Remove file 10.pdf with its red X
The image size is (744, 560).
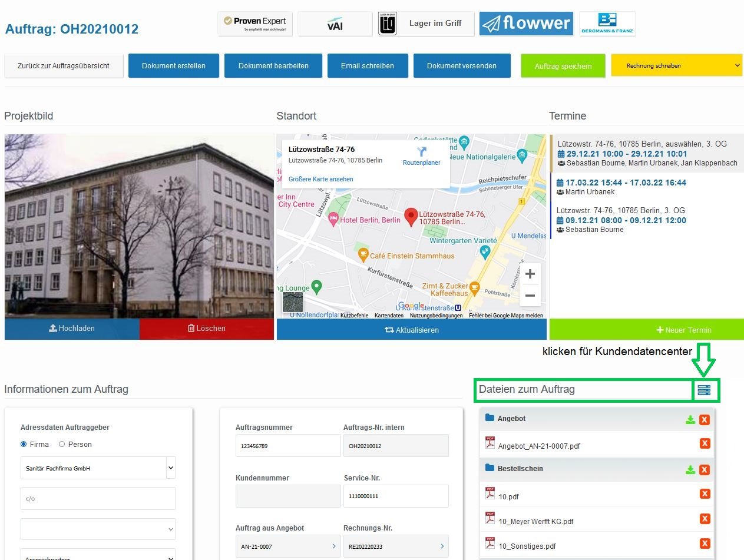point(705,493)
